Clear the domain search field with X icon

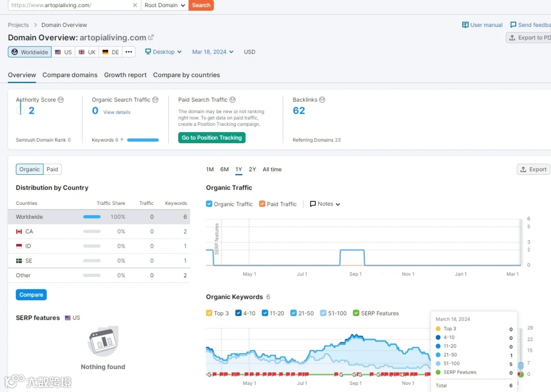click(x=135, y=5)
